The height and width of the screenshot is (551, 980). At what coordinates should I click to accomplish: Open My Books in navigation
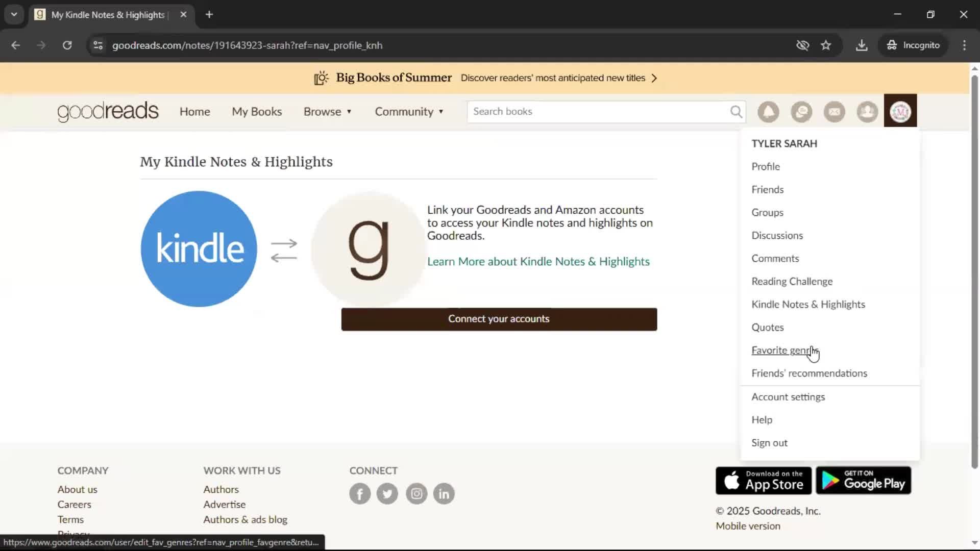tap(257, 111)
